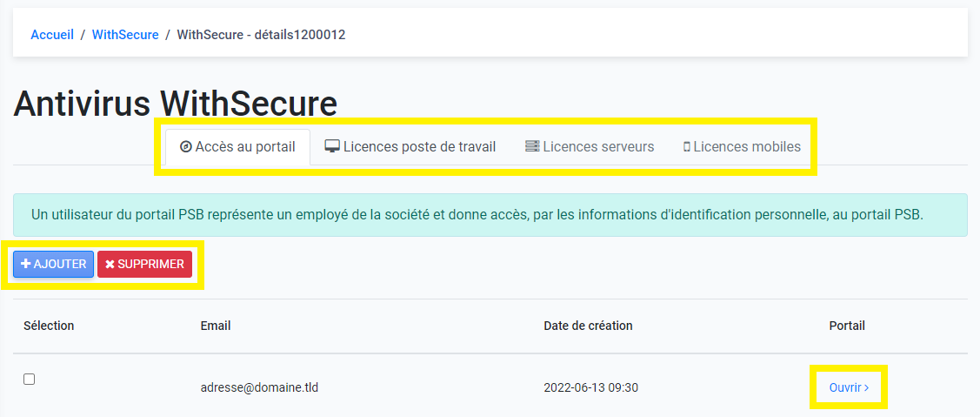Click the Sélection column header
The height and width of the screenshot is (417, 980).
[49, 326]
